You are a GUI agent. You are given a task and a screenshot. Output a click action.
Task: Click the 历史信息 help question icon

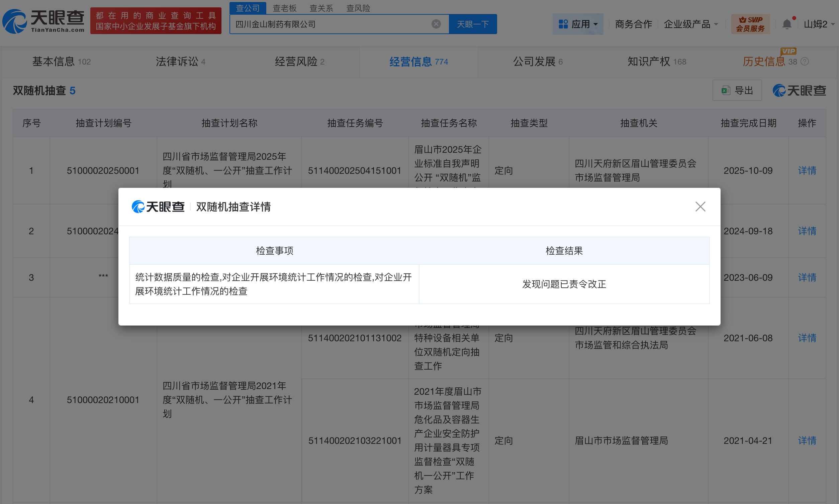tap(804, 61)
